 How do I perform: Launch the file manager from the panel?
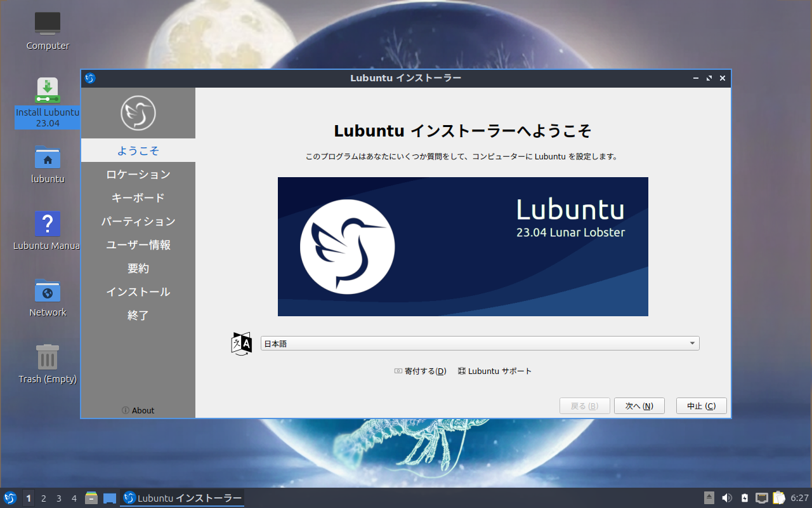[91, 498]
